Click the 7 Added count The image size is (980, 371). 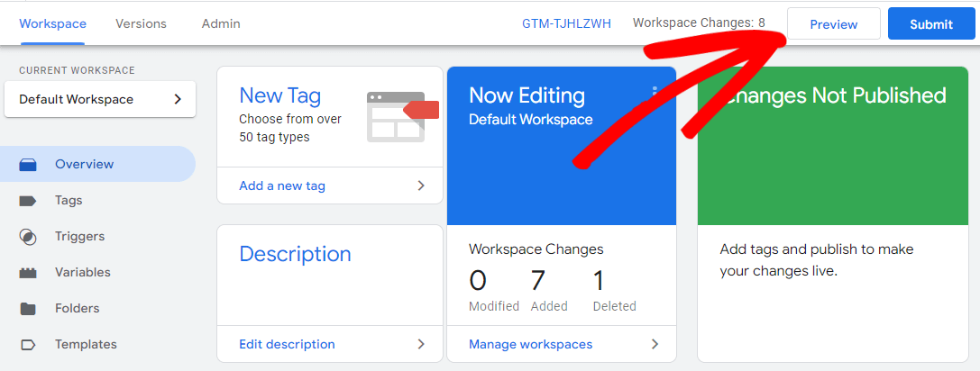(x=538, y=281)
